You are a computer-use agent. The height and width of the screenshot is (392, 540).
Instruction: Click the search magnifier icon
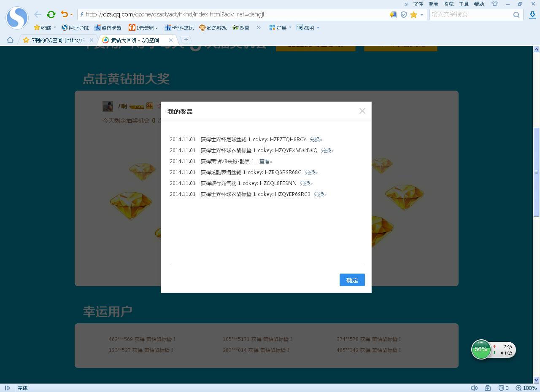(x=516, y=15)
